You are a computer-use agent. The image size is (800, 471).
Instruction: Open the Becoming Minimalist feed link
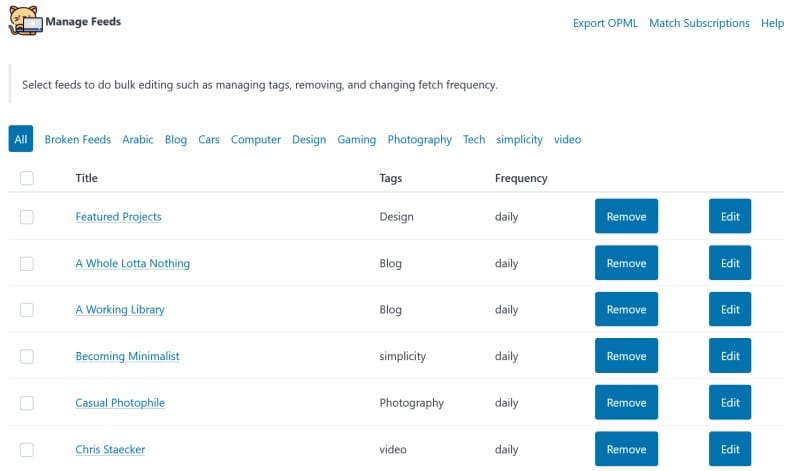coord(127,356)
